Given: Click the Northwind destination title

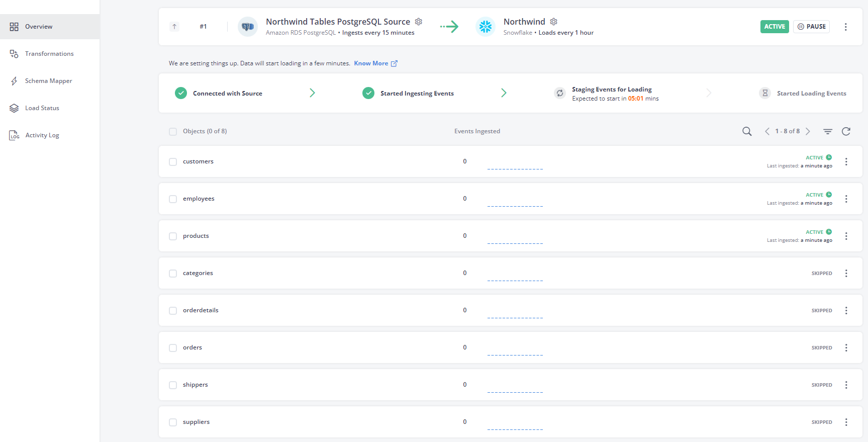Looking at the screenshot, I should [524, 22].
